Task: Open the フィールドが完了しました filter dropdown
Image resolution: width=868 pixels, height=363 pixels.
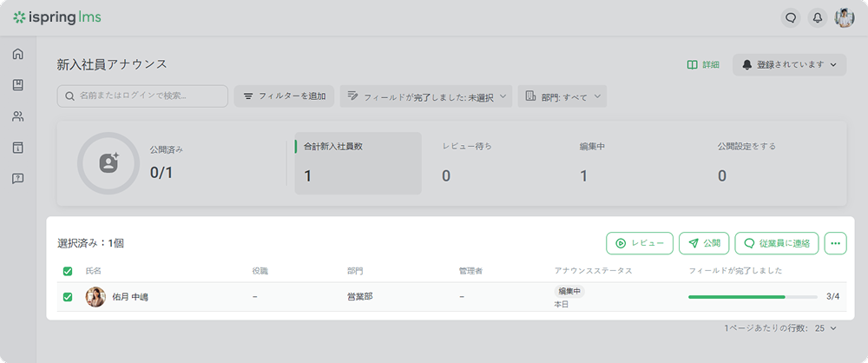Action: coord(425,96)
